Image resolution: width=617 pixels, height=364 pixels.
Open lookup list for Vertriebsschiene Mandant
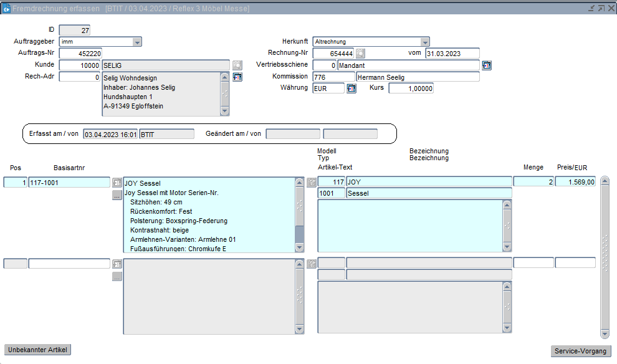pyautogui.click(x=487, y=65)
